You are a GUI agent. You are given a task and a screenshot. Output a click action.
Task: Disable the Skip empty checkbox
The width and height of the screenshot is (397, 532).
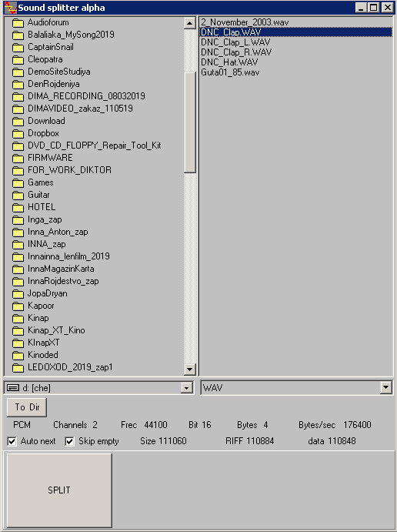click(69, 441)
